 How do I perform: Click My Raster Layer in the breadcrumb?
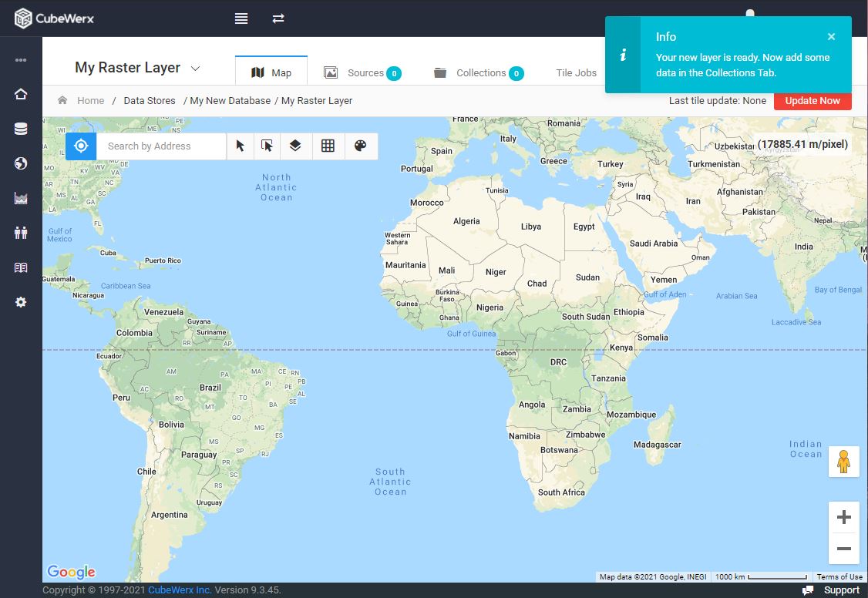pyautogui.click(x=317, y=101)
